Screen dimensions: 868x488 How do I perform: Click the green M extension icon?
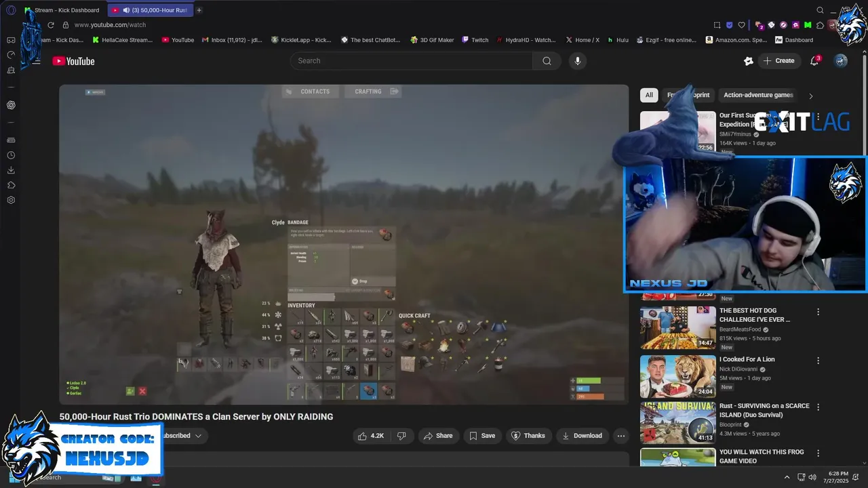pos(808,25)
